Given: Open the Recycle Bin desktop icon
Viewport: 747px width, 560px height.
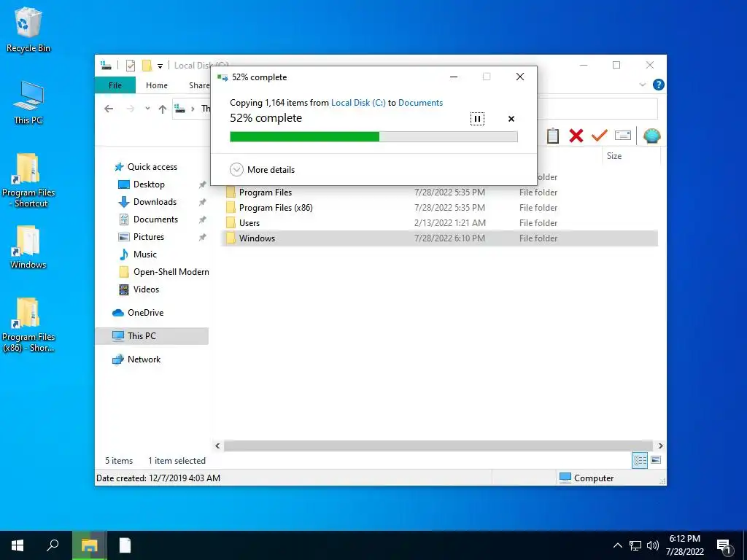Looking at the screenshot, I should (x=28, y=29).
